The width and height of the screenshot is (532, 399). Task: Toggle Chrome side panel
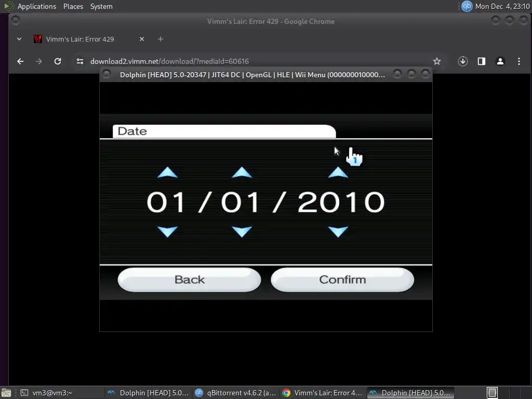482,61
